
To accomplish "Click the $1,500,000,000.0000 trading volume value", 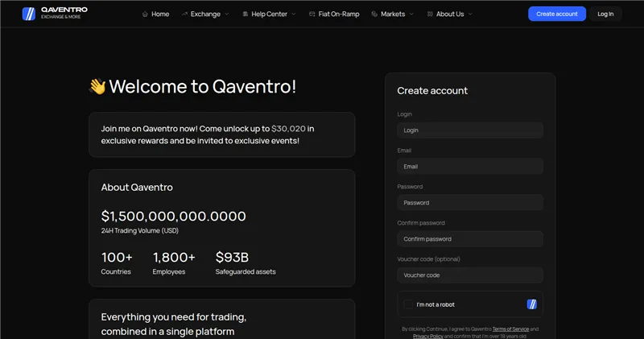I will (x=173, y=216).
